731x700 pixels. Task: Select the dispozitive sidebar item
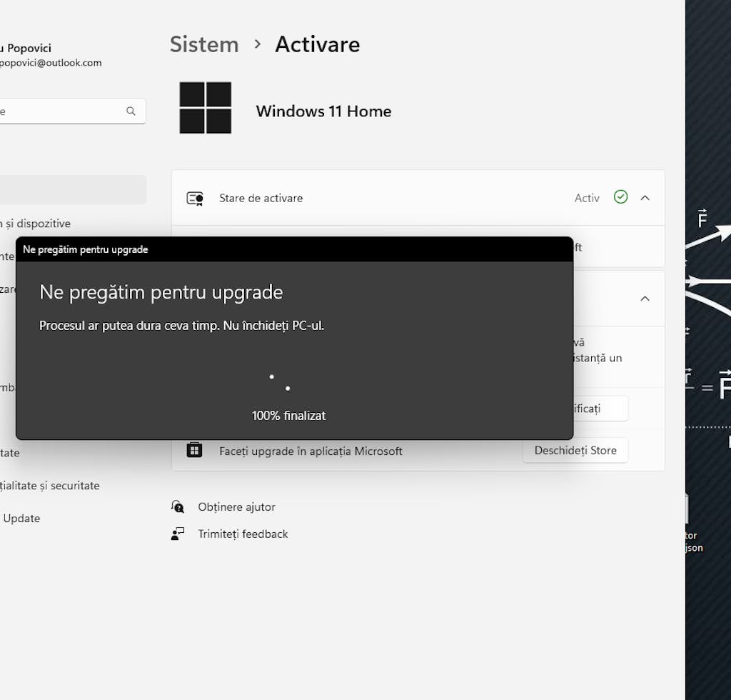point(36,224)
